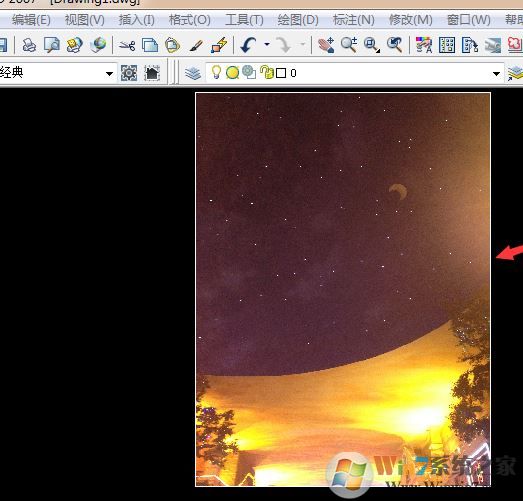The width and height of the screenshot is (523, 501).
Task: Click Workspace Settings gear icon
Action: pos(129,73)
